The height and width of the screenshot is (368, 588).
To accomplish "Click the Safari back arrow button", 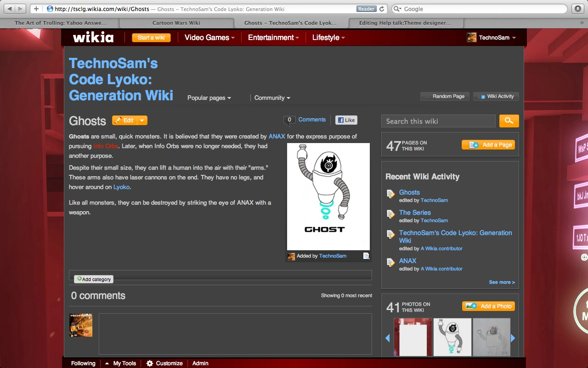I will pos(10,9).
